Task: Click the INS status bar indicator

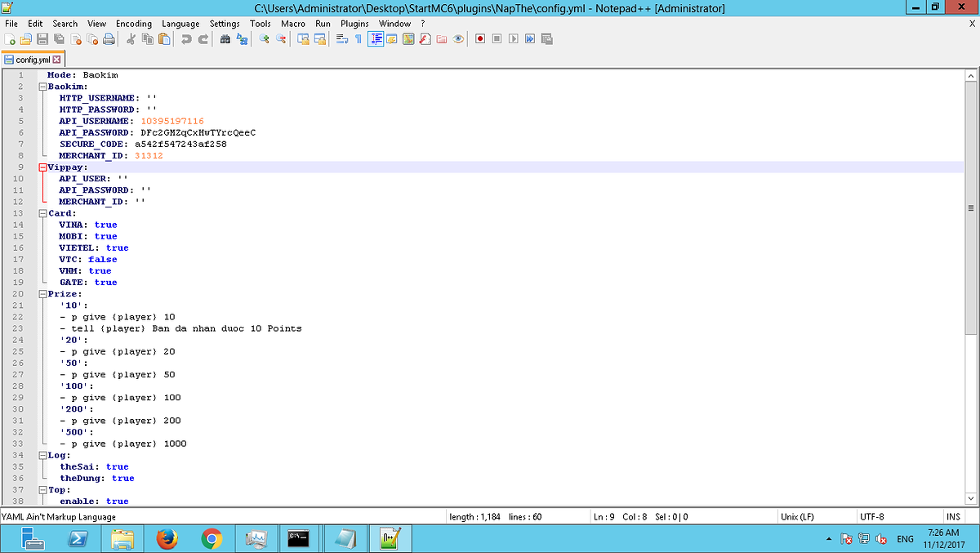Action: [x=953, y=516]
